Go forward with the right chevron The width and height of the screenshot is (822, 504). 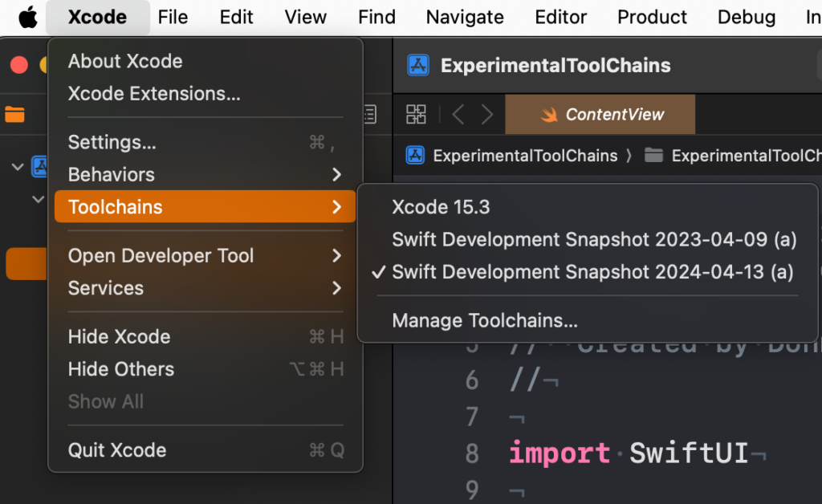coord(487,114)
